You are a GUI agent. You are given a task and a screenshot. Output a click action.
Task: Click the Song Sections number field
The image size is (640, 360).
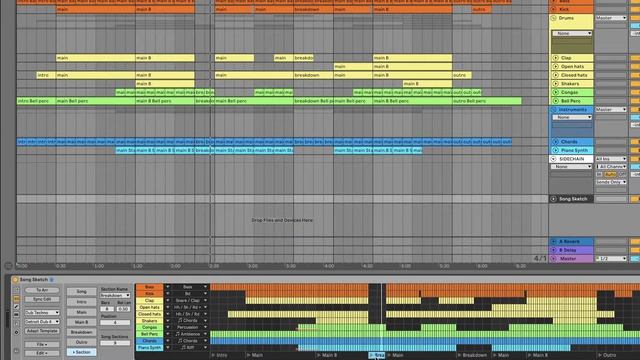click(x=115, y=343)
